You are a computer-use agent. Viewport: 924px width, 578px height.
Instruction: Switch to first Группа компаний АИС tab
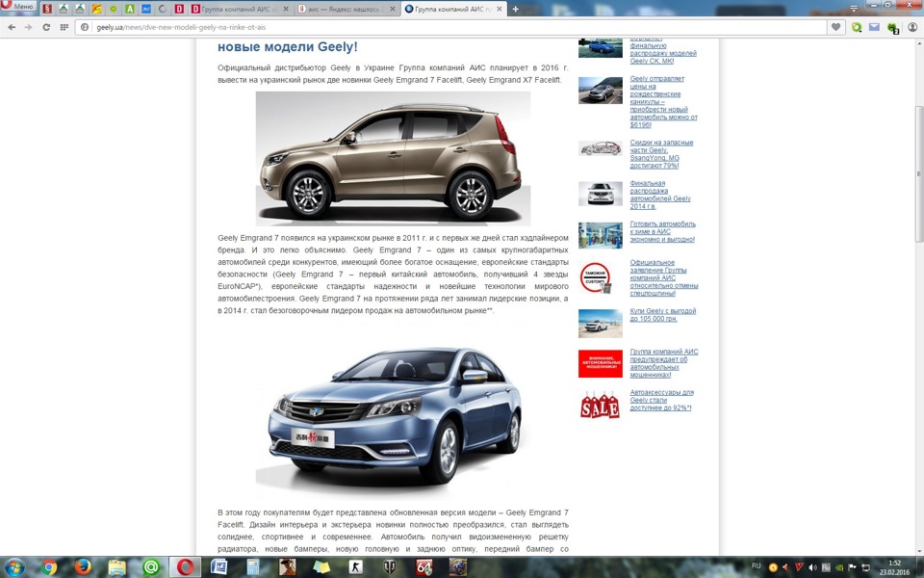click(x=242, y=9)
